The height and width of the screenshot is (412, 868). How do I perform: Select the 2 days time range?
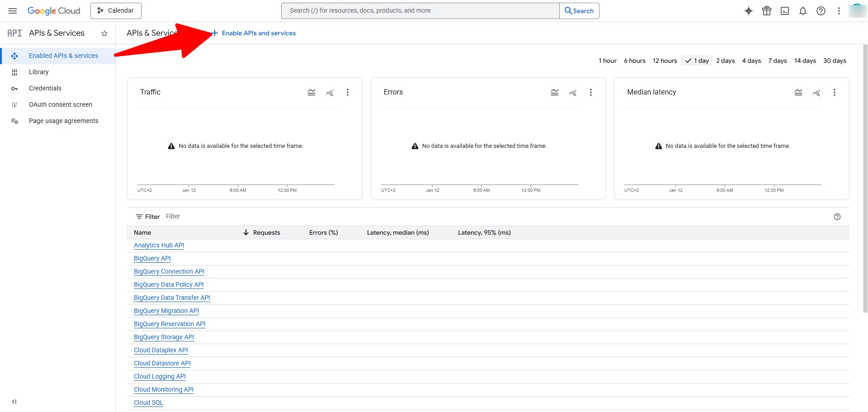[726, 61]
